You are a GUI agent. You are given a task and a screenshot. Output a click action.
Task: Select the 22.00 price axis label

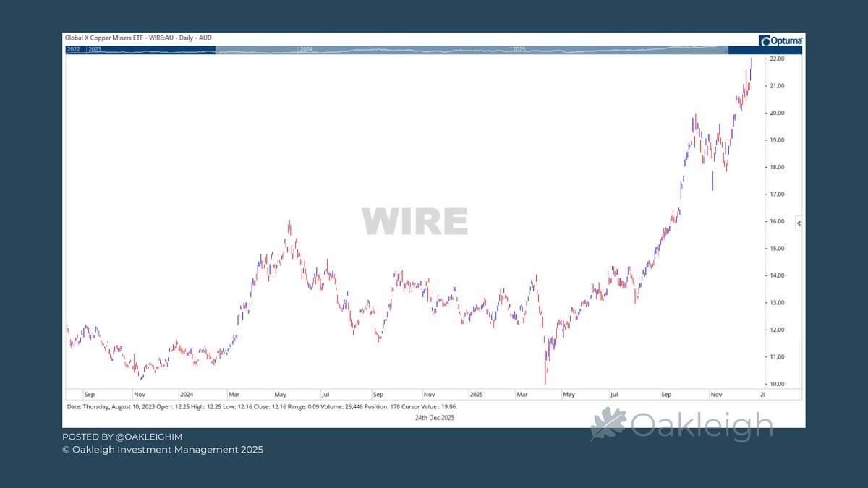click(777, 59)
